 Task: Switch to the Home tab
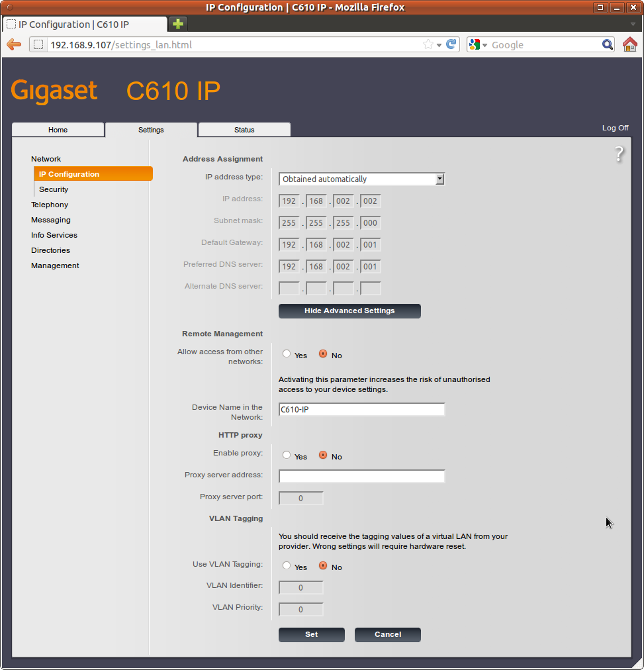(x=58, y=130)
